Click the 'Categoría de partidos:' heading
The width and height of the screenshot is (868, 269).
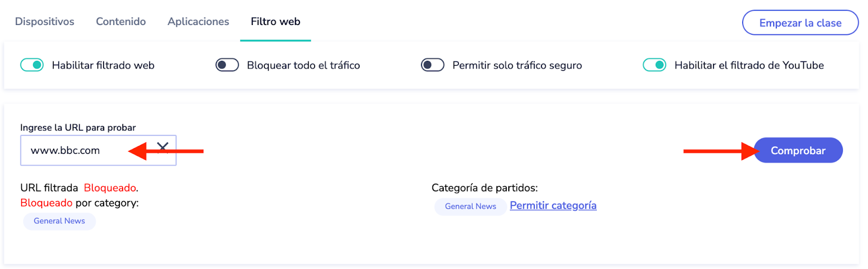click(x=484, y=188)
